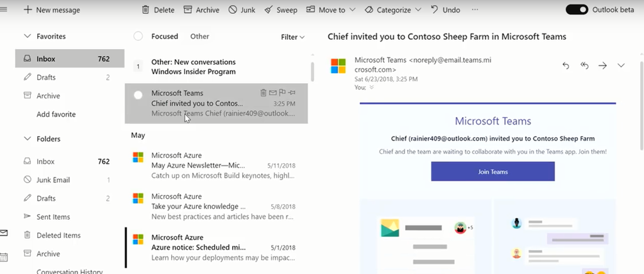Open the hamburger navigation menu

coord(4,10)
